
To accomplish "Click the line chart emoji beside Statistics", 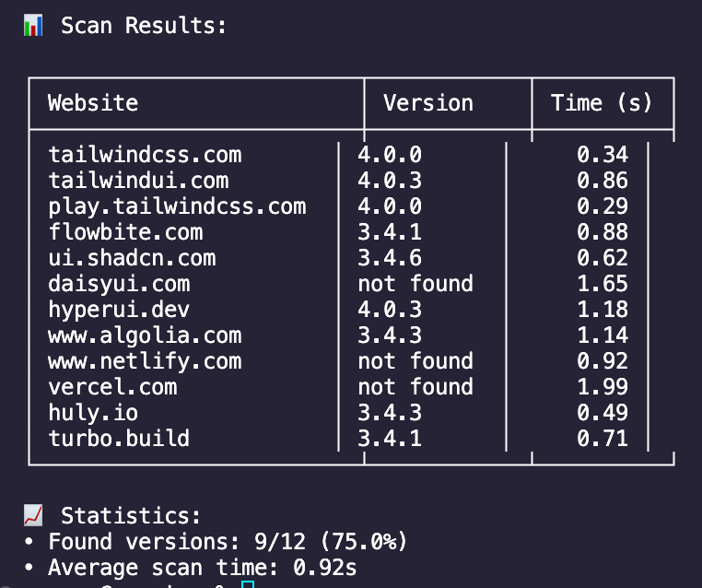I will pyautogui.click(x=33, y=515).
